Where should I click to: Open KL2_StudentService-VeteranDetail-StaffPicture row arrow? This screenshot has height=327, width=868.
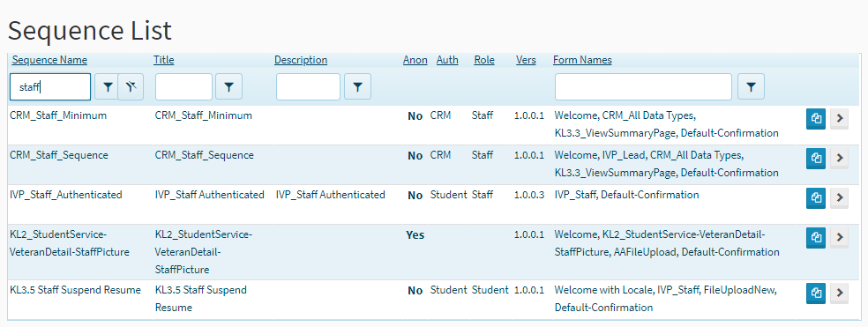(x=839, y=237)
